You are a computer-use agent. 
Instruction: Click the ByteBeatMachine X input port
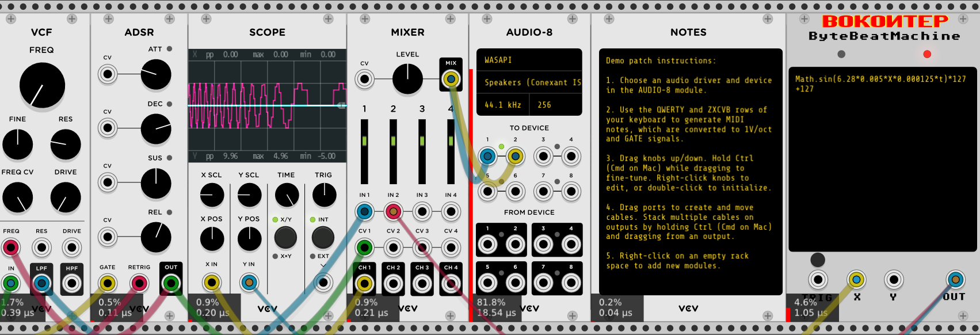pos(857,280)
